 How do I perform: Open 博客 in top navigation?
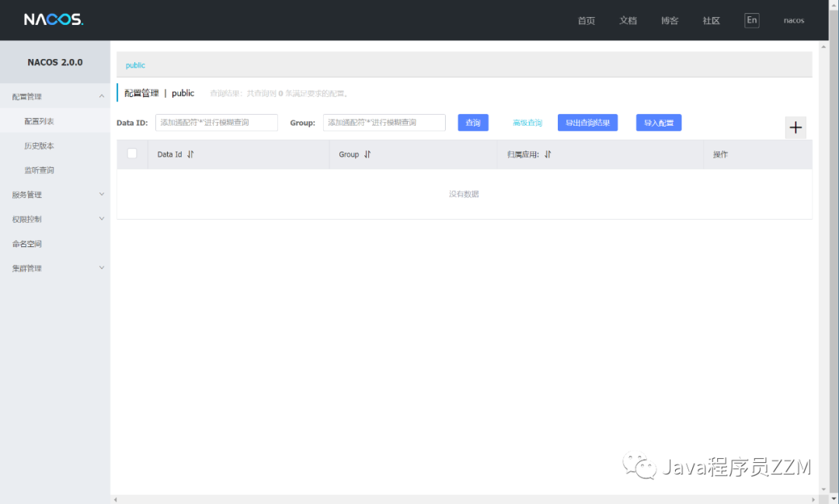click(x=670, y=20)
